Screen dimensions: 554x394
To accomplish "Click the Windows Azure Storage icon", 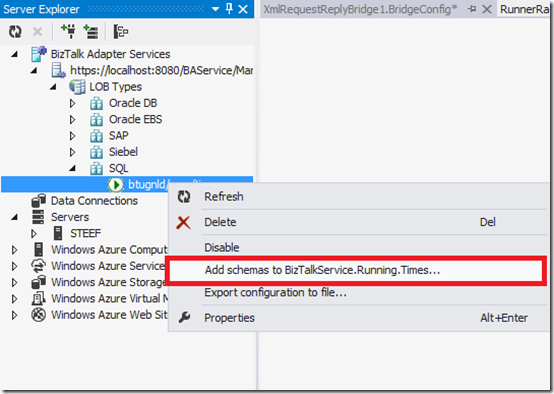I will [x=39, y=282].
